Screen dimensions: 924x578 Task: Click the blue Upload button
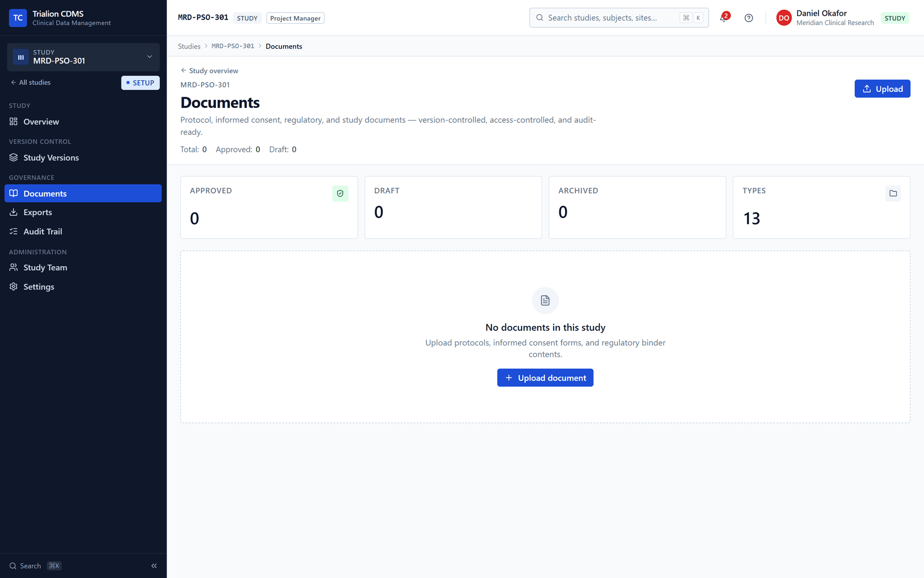(x=882, y=89)
